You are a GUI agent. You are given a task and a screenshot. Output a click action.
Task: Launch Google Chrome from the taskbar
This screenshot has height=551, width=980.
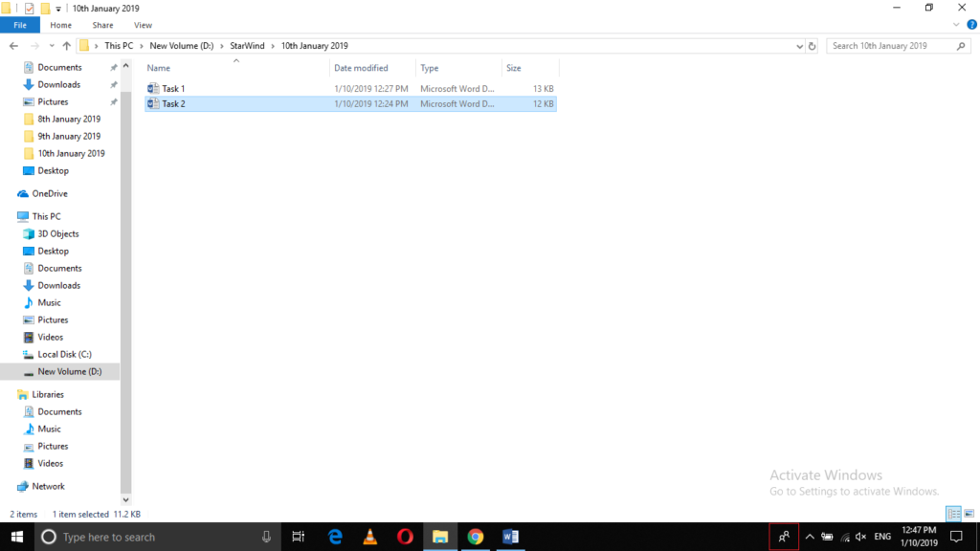tap(476, 537)
